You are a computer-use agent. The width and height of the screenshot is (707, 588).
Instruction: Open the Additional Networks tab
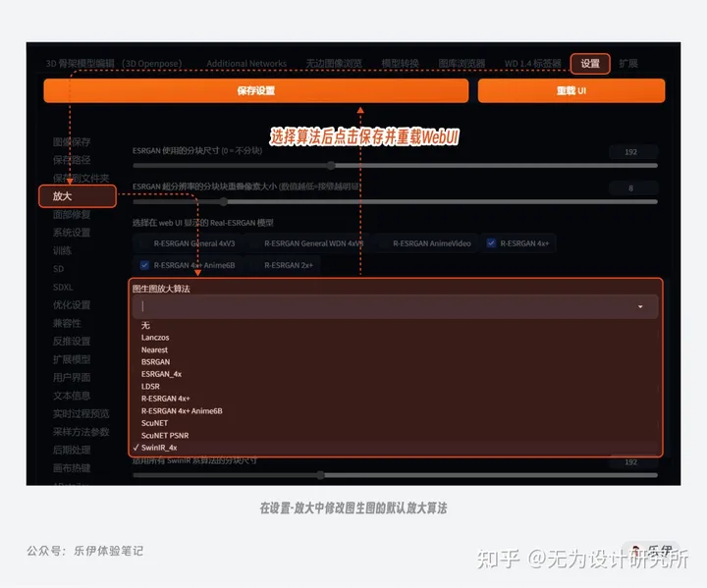[246, 64]
